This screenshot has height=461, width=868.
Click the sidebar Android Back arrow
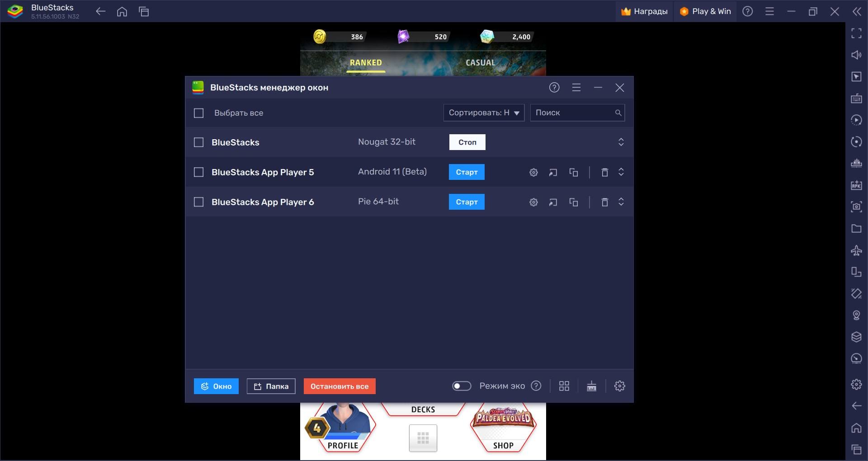click(x=856, y=406)
